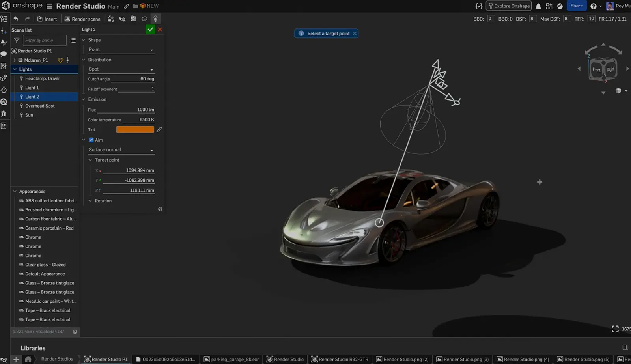Open the Environment cloud tool
Image resolution: width=631 pixels, height=364 pixels.
[144, 19]
